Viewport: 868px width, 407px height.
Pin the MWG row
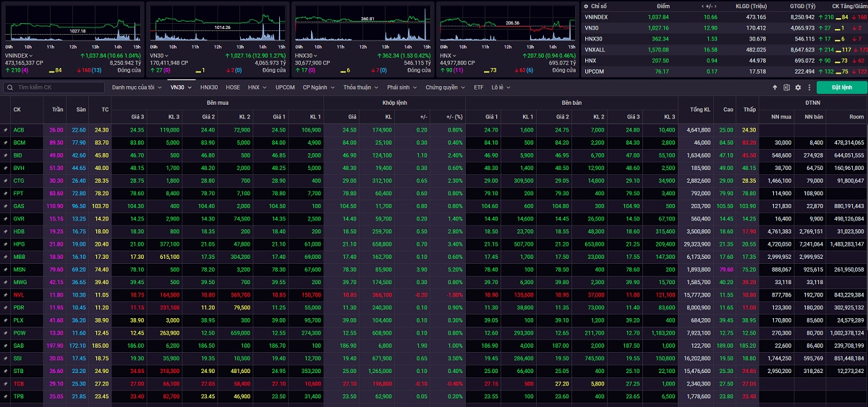[5, 282]
